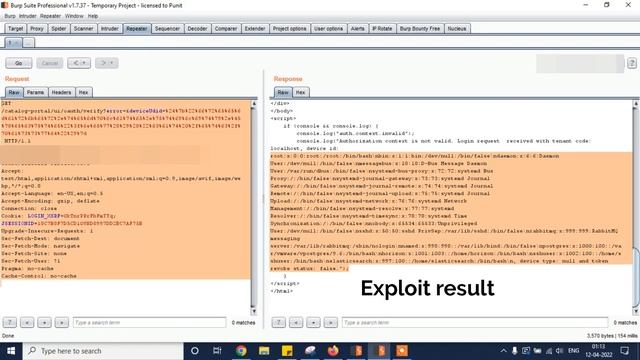Open the Help menu
Viewport: 640px width, 360px height.
[93, 16]
